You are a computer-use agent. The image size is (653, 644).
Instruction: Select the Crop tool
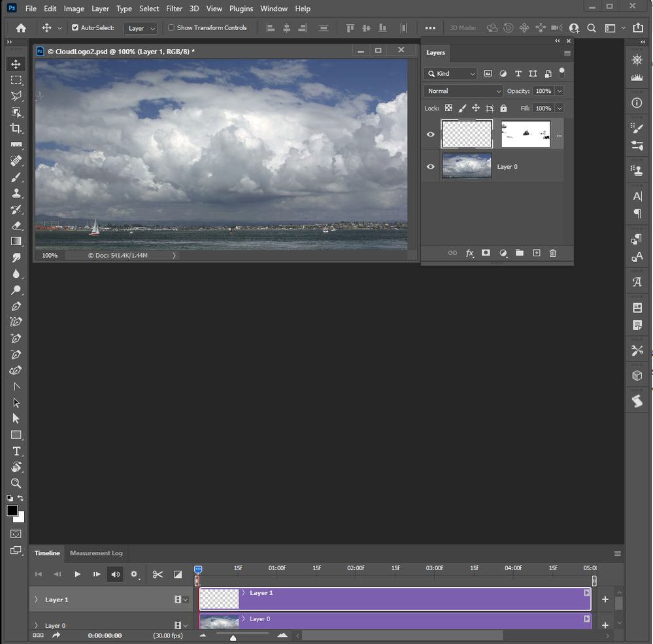(x=16, y=128)
